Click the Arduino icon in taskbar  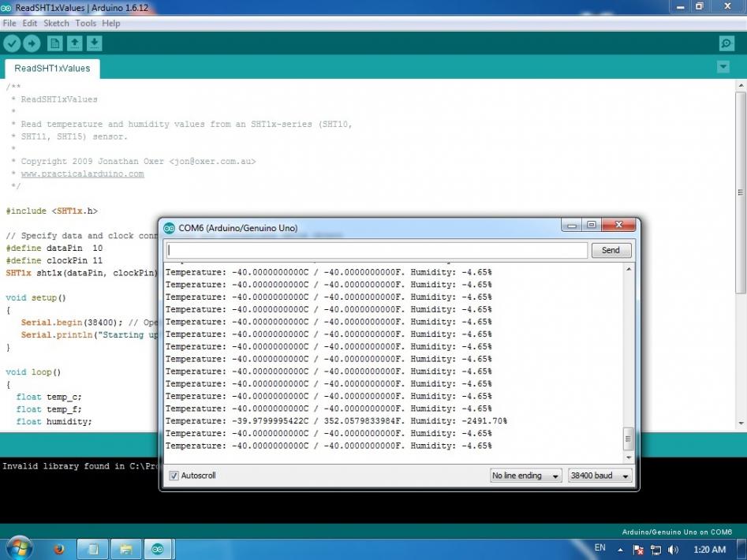158,549
